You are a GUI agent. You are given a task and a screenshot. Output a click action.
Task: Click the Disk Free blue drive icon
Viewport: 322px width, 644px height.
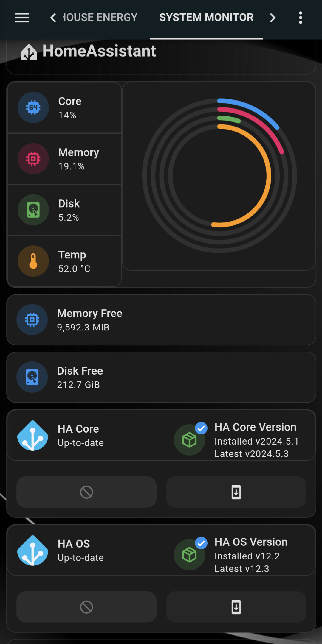click(32, 377)
